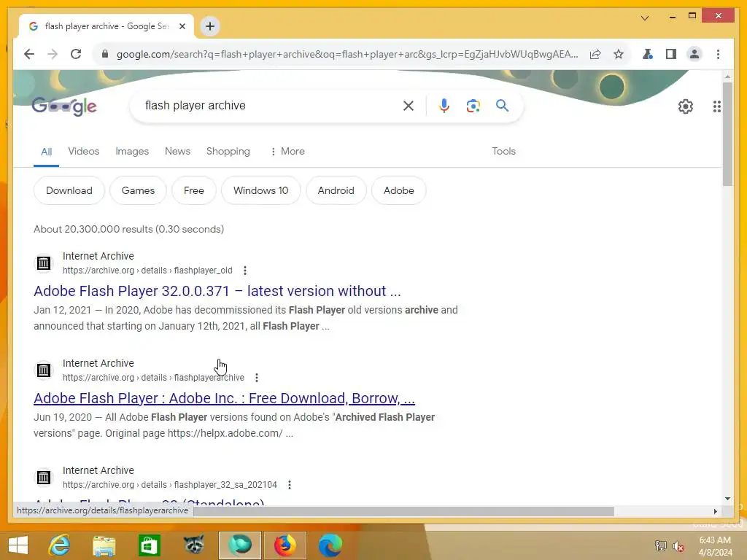The image size is (747, 560).
Task: Open the search Tools options
Action: coord(503,152)
